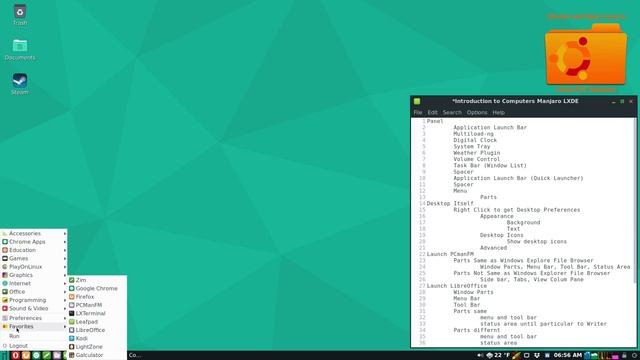Choose Run from the main menu
Viewport: 640px width, 360px height.
click(34, 336)
